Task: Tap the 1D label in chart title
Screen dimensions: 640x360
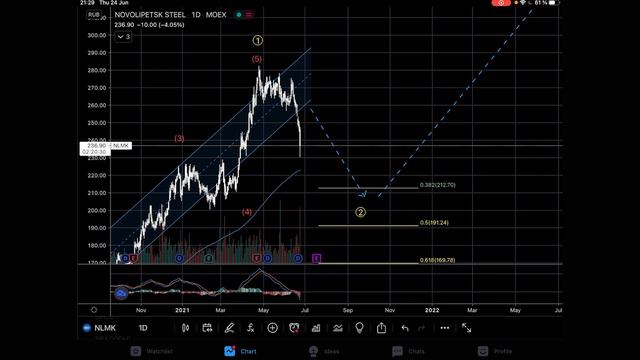Action: point(196,15)
